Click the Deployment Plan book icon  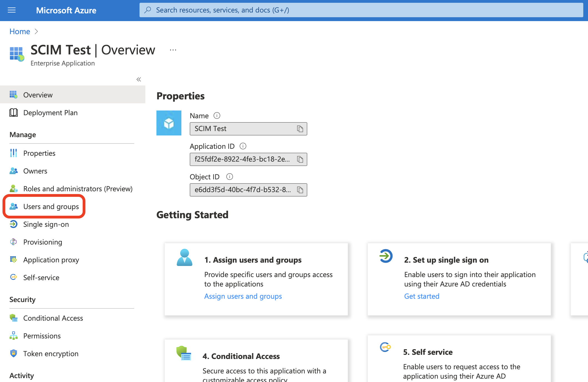point(14,112)
